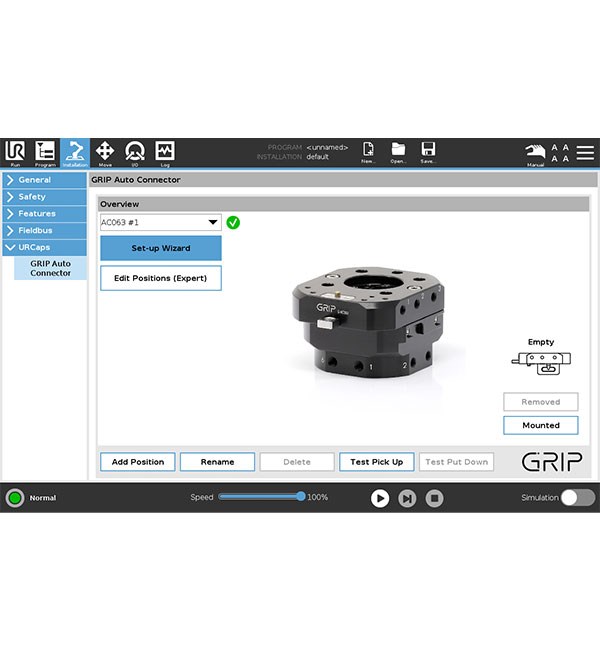
Task: Click the Open folder icon
Action: [x=398, y=152]
